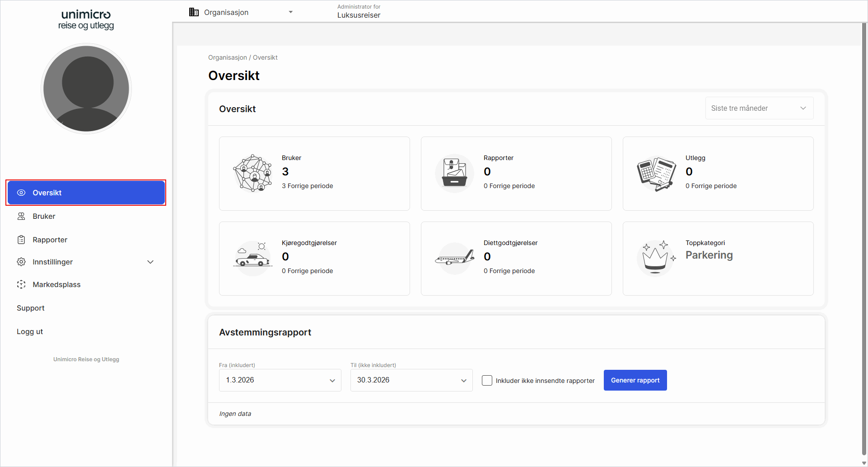
Task: Click the Diettgodtgjørelser airplane icon
Action: pos(454,258)
